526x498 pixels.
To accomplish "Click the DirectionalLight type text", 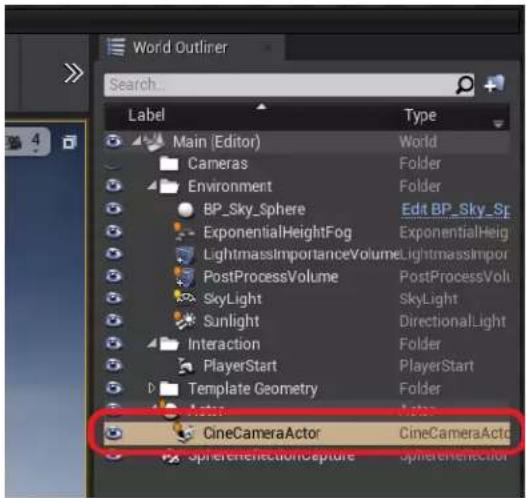I will (x=453, y=322).
